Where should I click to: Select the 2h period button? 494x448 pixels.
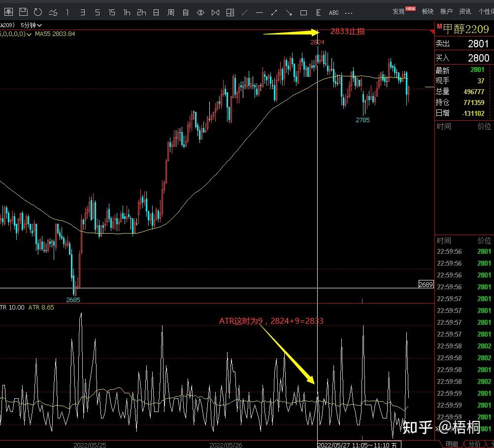(141, 13)
